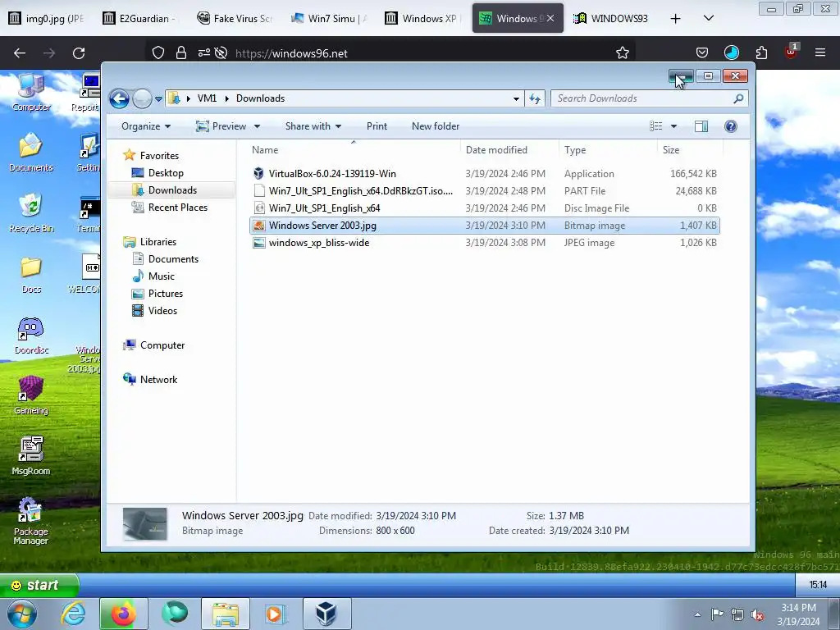
Task: Select Downloads in the navigation pane
Action: pos(172,190)
